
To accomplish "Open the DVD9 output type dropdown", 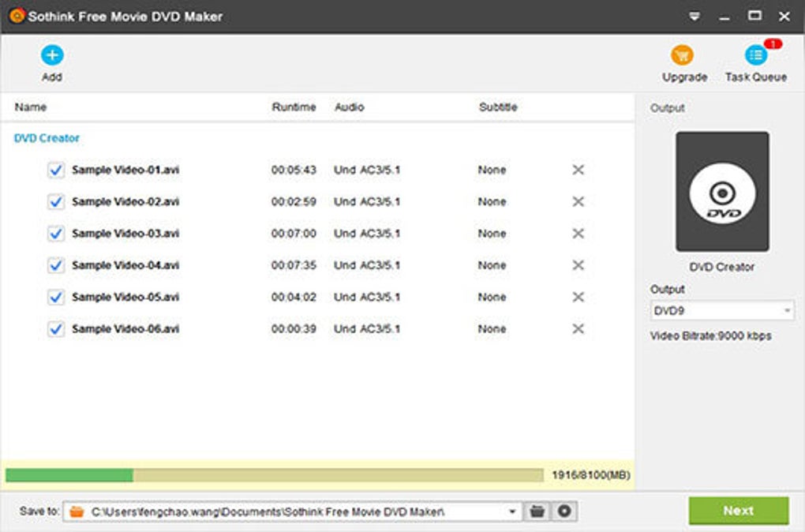I will coord(722,311).
